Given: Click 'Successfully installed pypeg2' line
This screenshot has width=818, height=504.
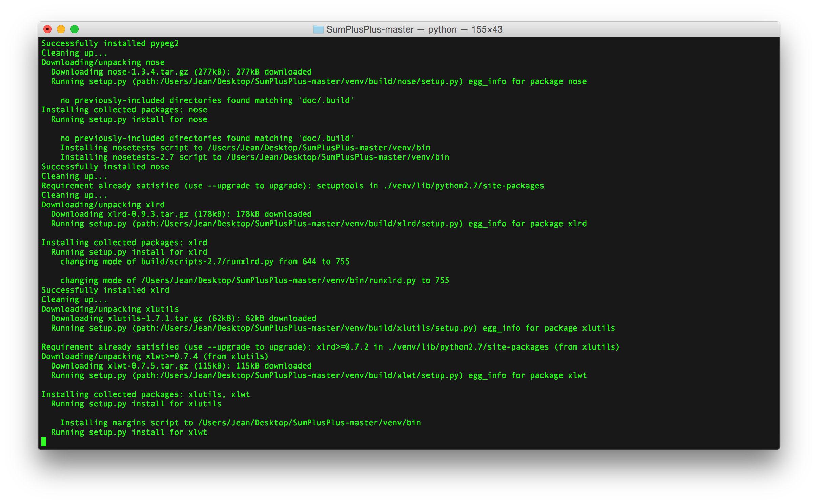Looking at the screenshot, I should pos(110,43).
